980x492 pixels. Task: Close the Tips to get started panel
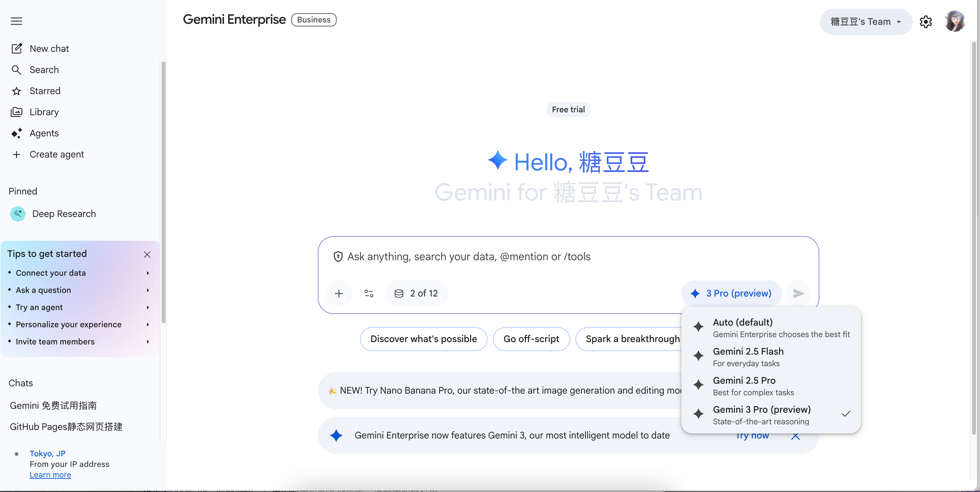pyautogui.click(x=147, y=254)
